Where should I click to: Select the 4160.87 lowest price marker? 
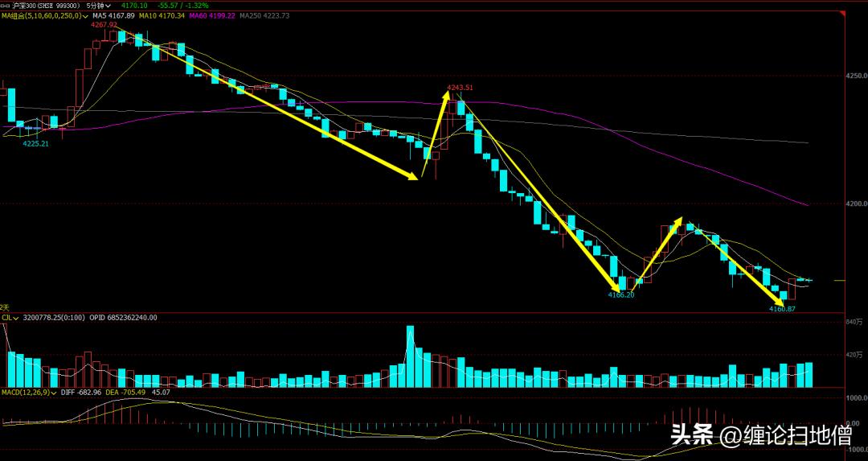pyautogui.click(x=781, y=308)
